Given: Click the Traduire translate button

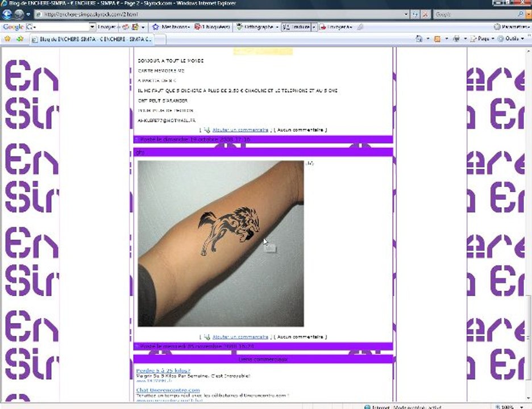Looking at the screenshot, I should pyautogui.click(x=296, y=27).
